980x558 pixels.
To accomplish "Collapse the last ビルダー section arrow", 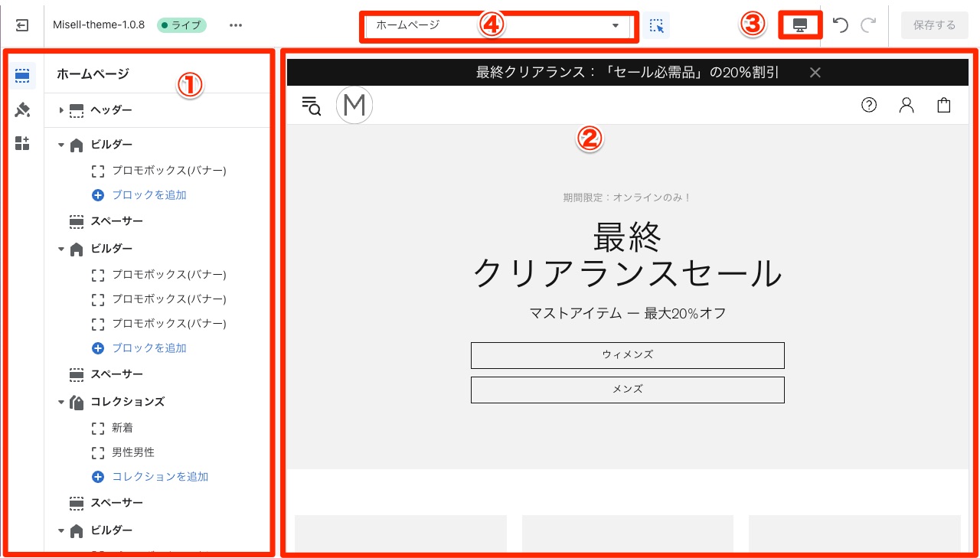I will click(x=61, y=530).
